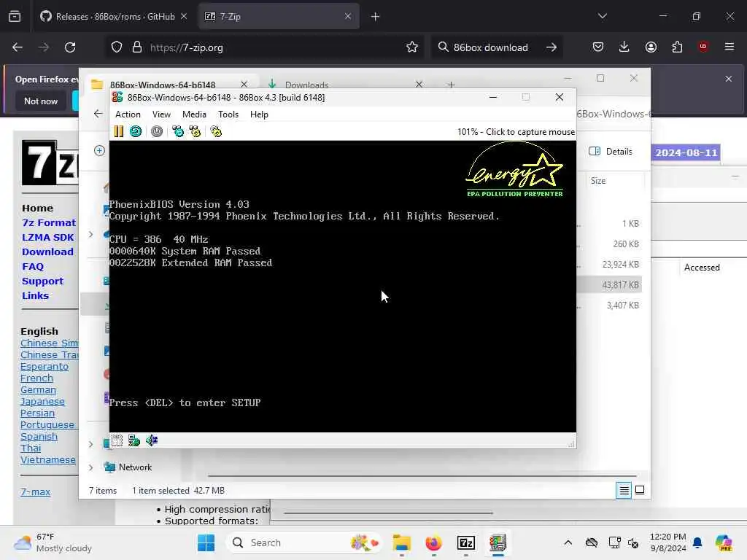Image resolution: width=747 pixels, height=560 pixels.
Task: Open 86Box settings from the toolbar icon
Action: [x=216, y=131]
